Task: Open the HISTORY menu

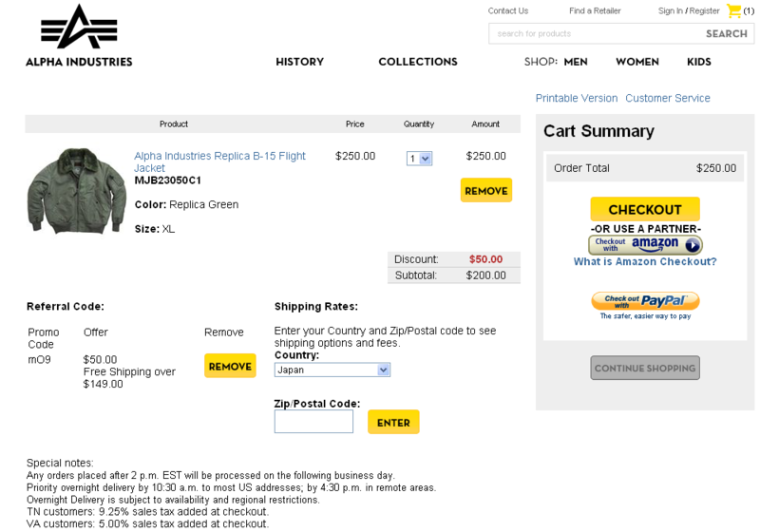Action: point(299,62)
